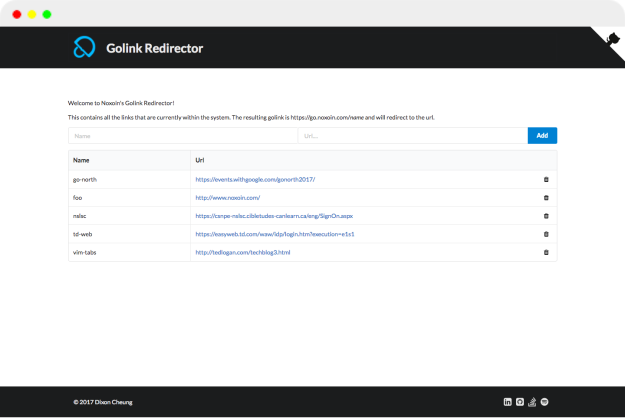Click the Golink Redirector header title
The height and width of the screenshot is (418, 625).
pos(154,47)
